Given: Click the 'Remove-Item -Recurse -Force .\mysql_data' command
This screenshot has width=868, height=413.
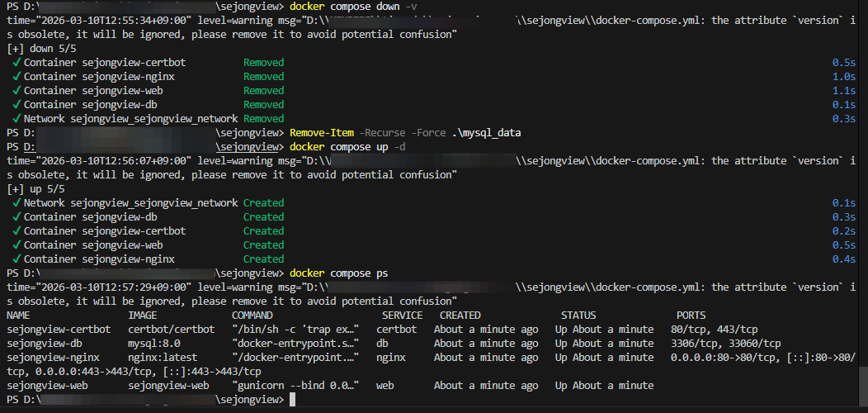Looking at the screenshot, I should [x=405, y=133].
